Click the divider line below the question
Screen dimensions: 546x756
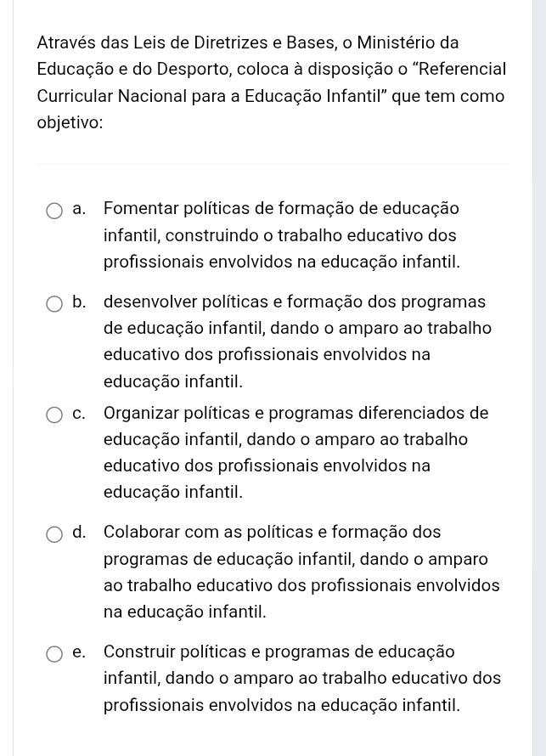coord(273,164)
